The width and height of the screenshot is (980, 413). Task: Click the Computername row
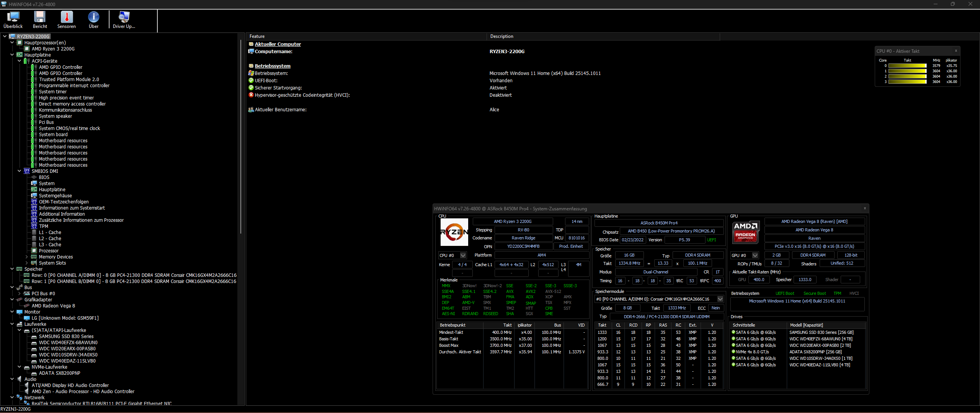(x=386, y=52)
